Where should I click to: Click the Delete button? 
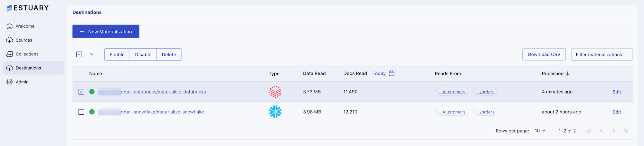point(169,54)
